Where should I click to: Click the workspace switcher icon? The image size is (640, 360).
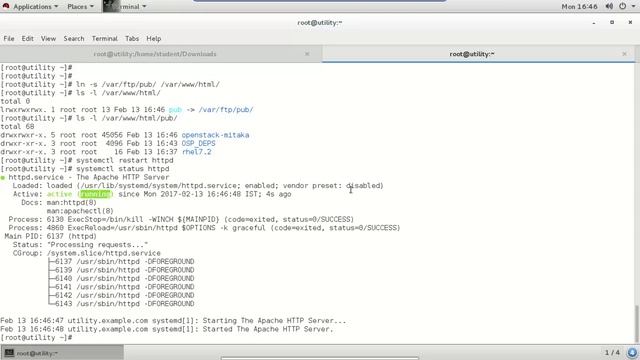pos(632,353)
